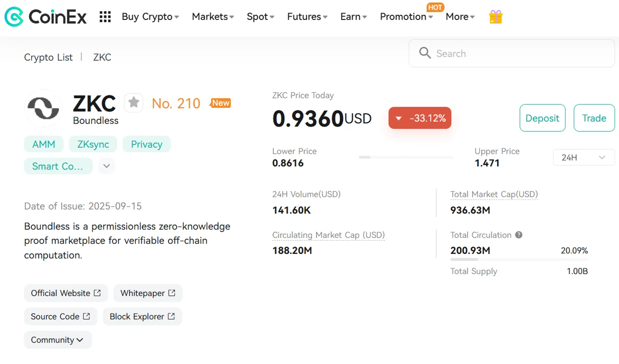Image resolution: width=619 pixels, height=364 pixels.
Task: Open the Futures menu
Action: (x=307, y=17)
